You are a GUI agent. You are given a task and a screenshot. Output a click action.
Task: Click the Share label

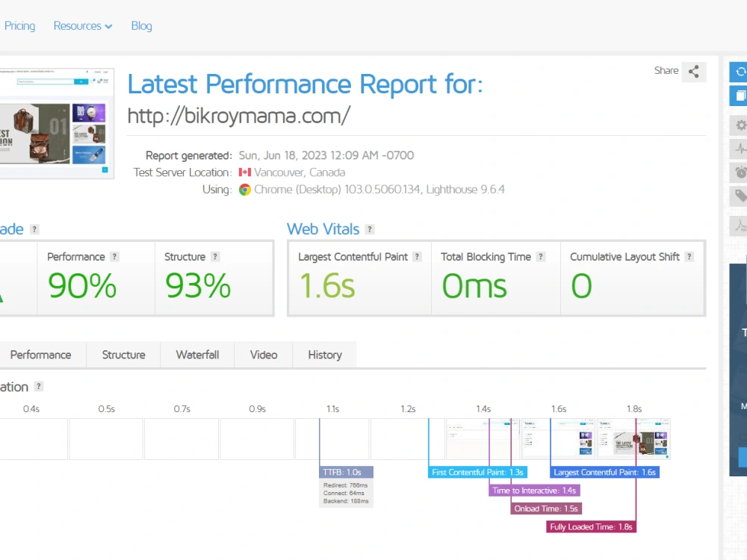click(x=666, y=70)
